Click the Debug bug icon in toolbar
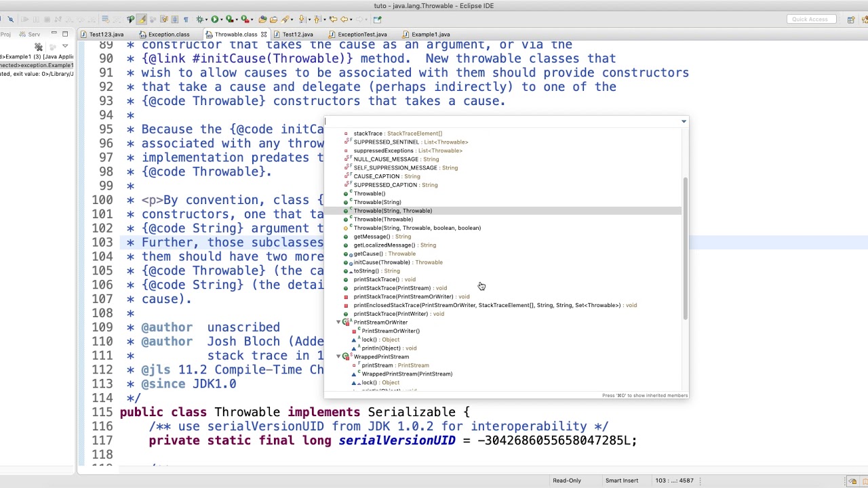This screenshot has height=488, width=868. 200,19
